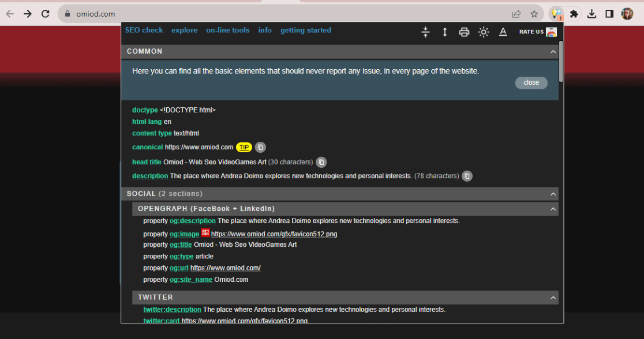This screenshot has height=339, width=644.
Task: Expand all sections with the vertical-arrow icon
Action: tap(444, 32)
